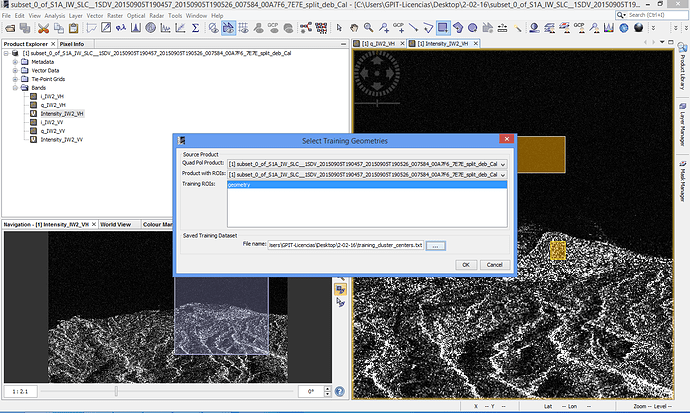Select the geometry training ROI entry
The width and height of the screenshot is (690, 413).
tap(367, 185)
